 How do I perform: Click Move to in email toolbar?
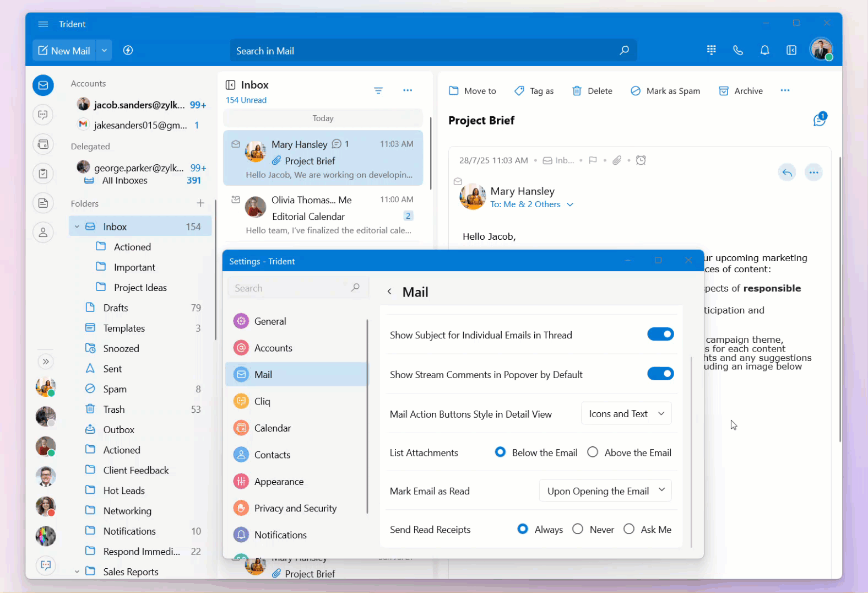click(x=473, y=91)
